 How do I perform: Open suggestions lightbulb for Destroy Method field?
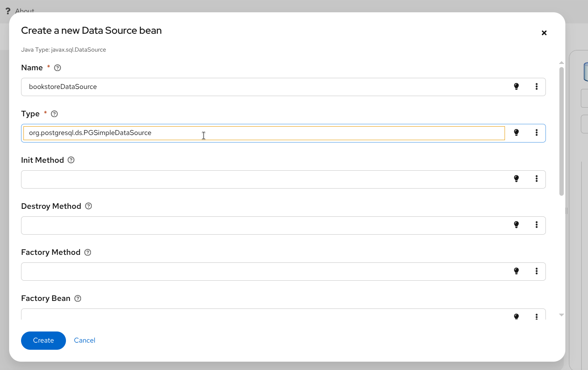tap(516, 225)
